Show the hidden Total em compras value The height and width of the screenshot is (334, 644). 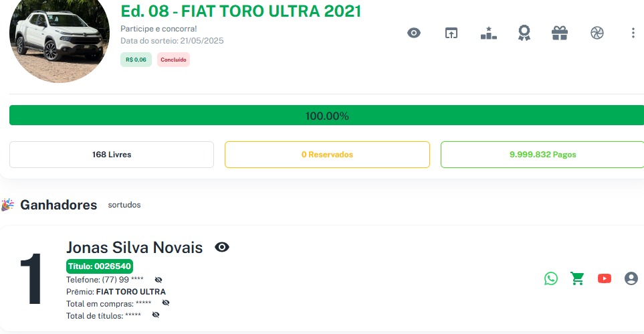click(x=166, y=303)
